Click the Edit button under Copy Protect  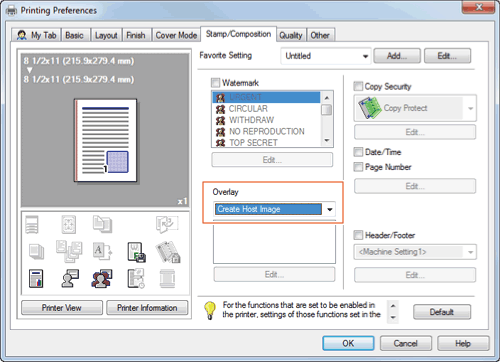(415, 132)
